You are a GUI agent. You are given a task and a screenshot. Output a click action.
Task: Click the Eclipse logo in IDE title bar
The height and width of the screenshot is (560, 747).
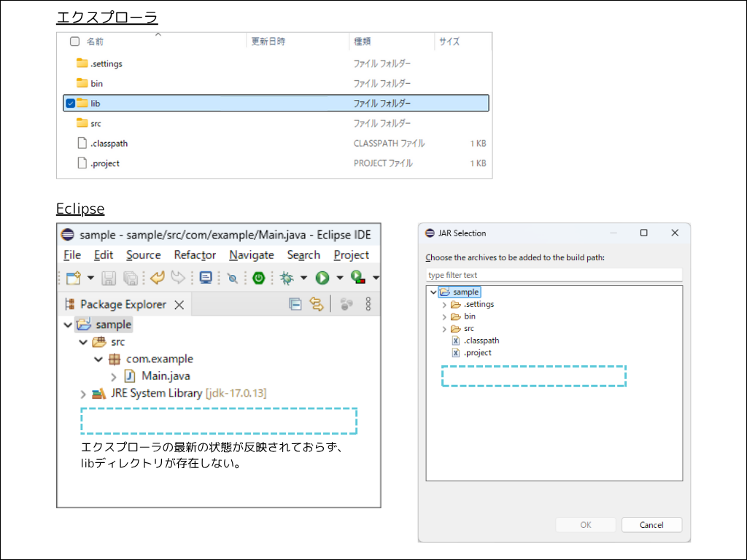point(68,235)
